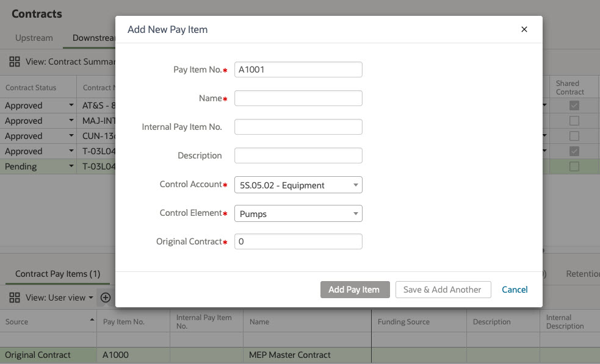The height and width of the screenshot is (364, 600).
Task: Select the Original Contract A1000 row
Action: 300,355
